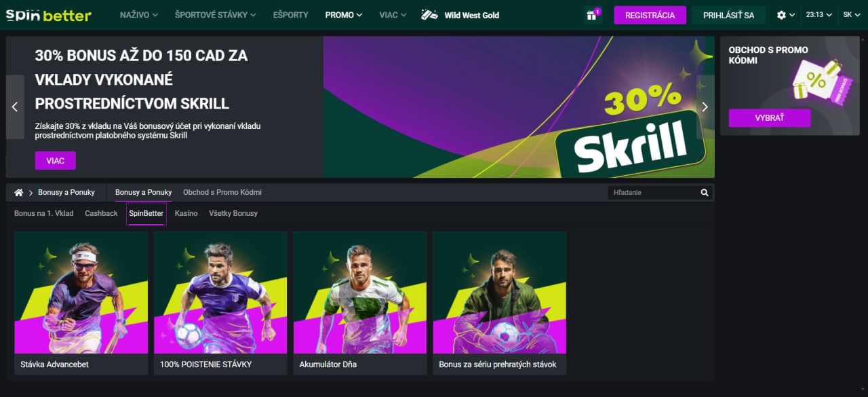Click the Wild West Gold slot icon
The height and width of the screenshot is (397, 868).
[x=429, y=15]
